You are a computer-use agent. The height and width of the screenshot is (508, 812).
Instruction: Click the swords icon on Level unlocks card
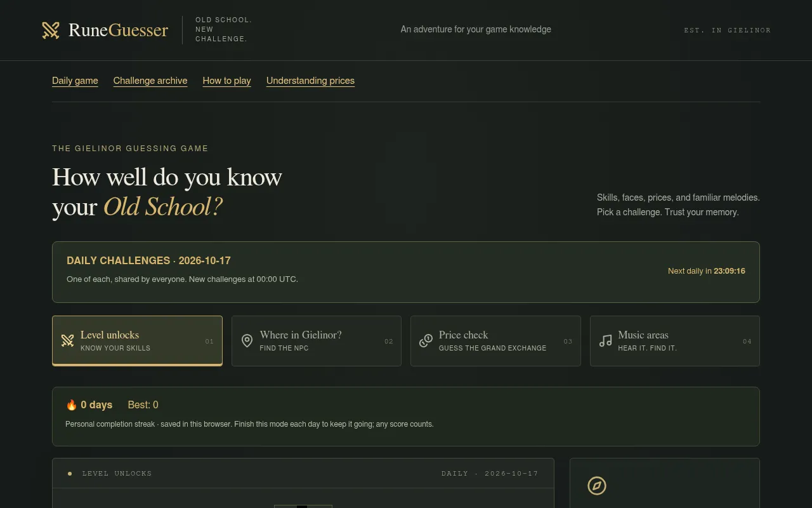[x=68, y=341]
